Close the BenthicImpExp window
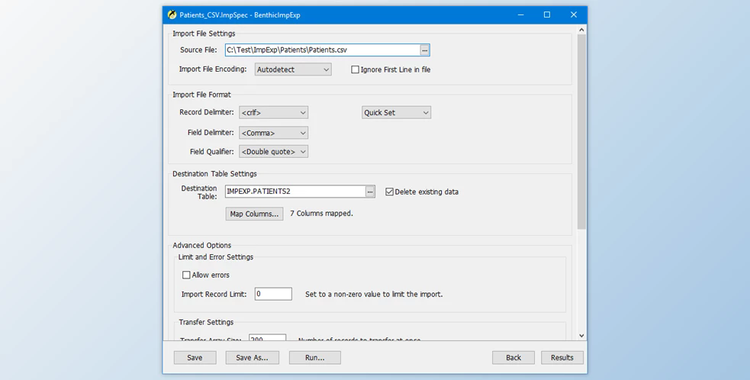This screenshot has width=750, height=380. click(574, 15)
